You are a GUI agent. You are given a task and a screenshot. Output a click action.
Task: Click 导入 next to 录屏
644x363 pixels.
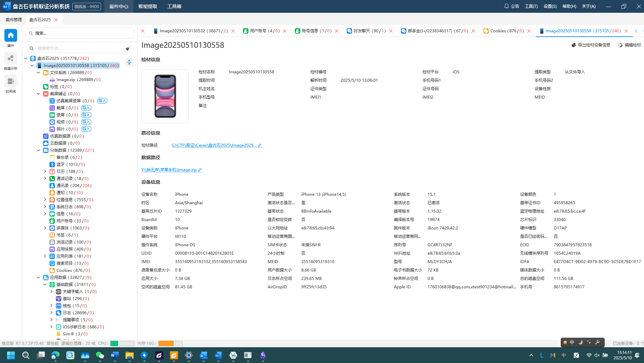86,115
